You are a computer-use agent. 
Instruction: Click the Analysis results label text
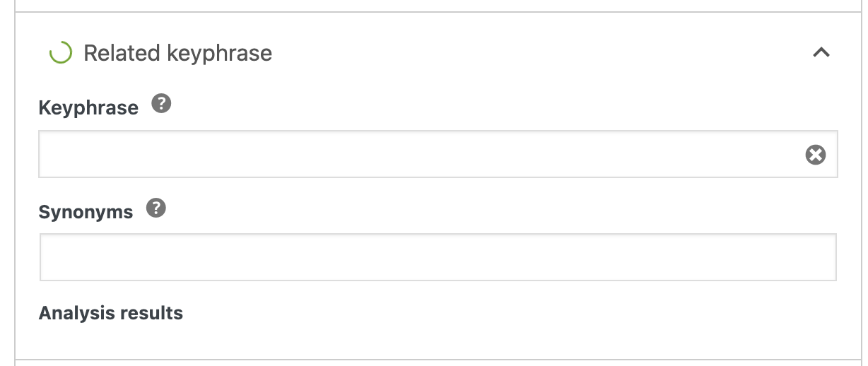[111, 313]
